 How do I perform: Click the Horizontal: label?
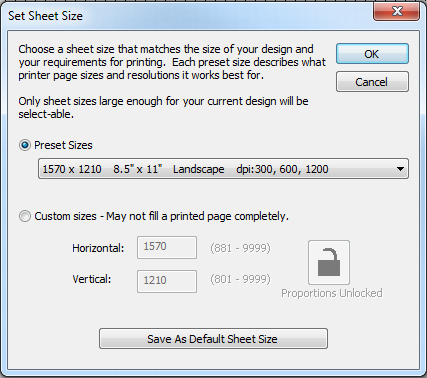coord(98,248)
